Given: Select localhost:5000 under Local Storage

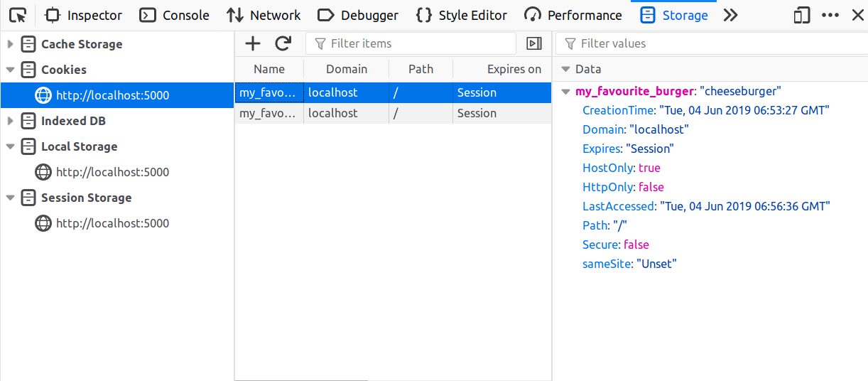Looking at the screenshot, I should tap(112, 172).
